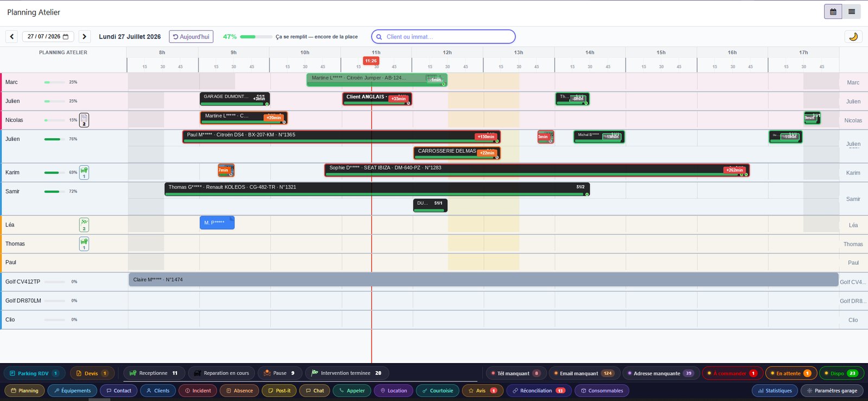Open Équipements from the bottom bar

[73, 391]
